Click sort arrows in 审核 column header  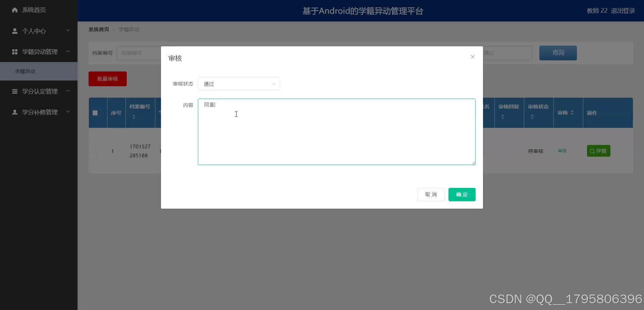[572, 113]
